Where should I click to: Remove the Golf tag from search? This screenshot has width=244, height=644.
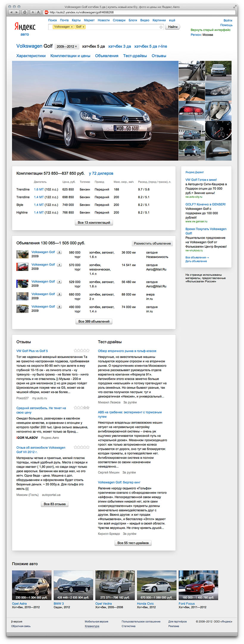point(83,27)
